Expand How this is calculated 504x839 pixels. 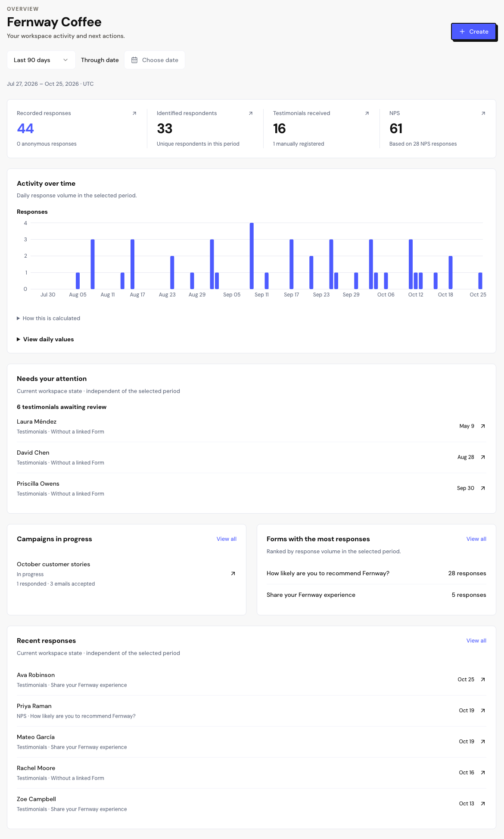[x=49, y=318]
